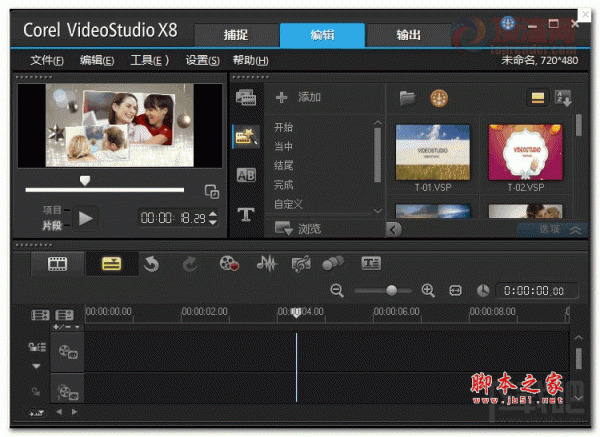The image size is (600, 437).
Task: Open the Track Manager icon
Action: [x=64, y=315]
